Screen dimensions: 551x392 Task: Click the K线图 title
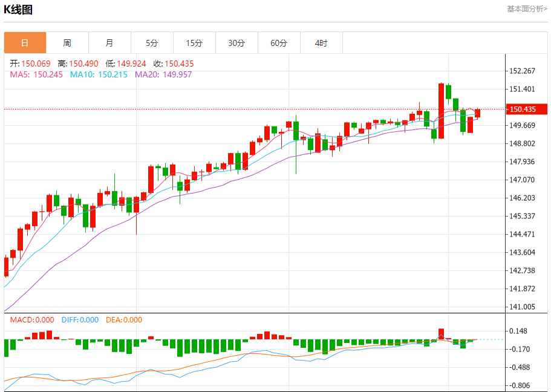click(x=19, y=10)
